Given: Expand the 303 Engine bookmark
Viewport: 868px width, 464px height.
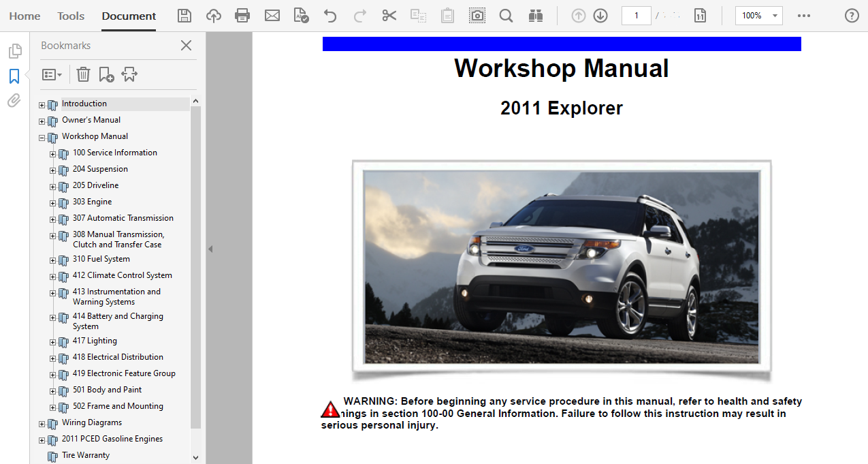Looking at the screenshot, I should click(x=52, y=203).
